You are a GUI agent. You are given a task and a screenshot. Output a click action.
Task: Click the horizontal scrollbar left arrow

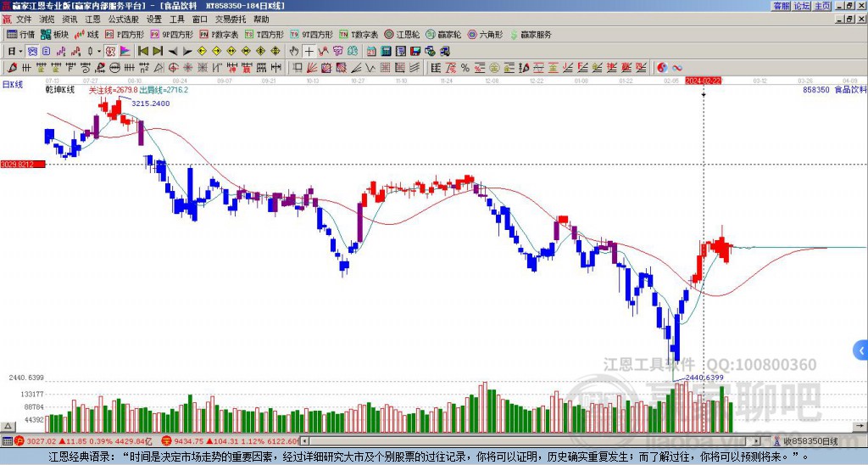coord(304,441)
